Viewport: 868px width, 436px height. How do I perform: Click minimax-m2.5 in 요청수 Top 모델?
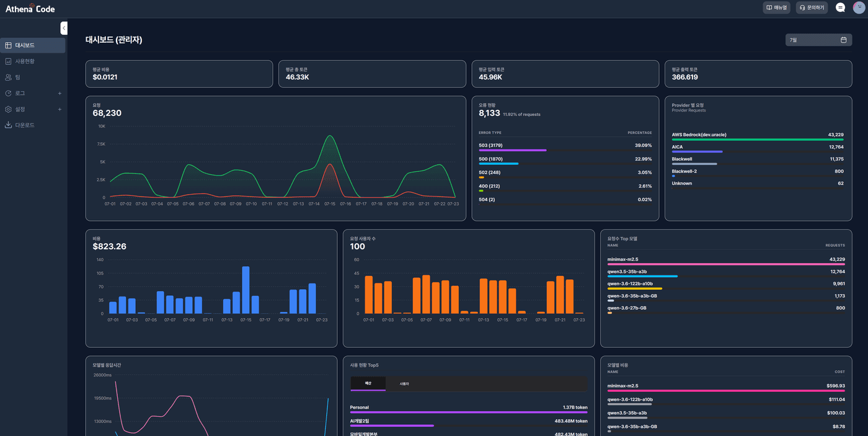726,261
